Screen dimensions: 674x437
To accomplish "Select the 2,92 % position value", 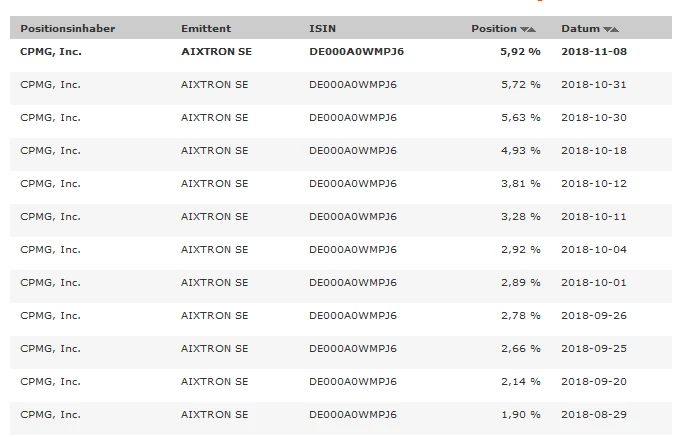I will tap(520, 249).
